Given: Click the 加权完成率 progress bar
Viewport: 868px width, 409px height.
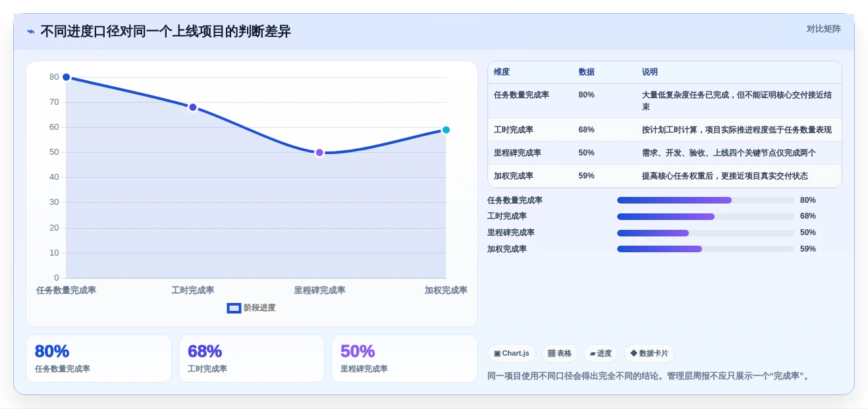Looking at the screenshot, I should pos(706,249).
